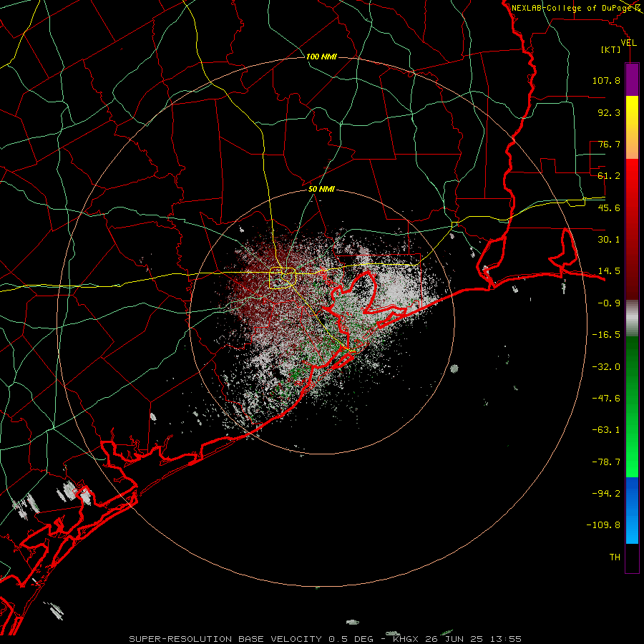
Task: Click the KHGX station identifier in caption
Action: pos(404,639)
